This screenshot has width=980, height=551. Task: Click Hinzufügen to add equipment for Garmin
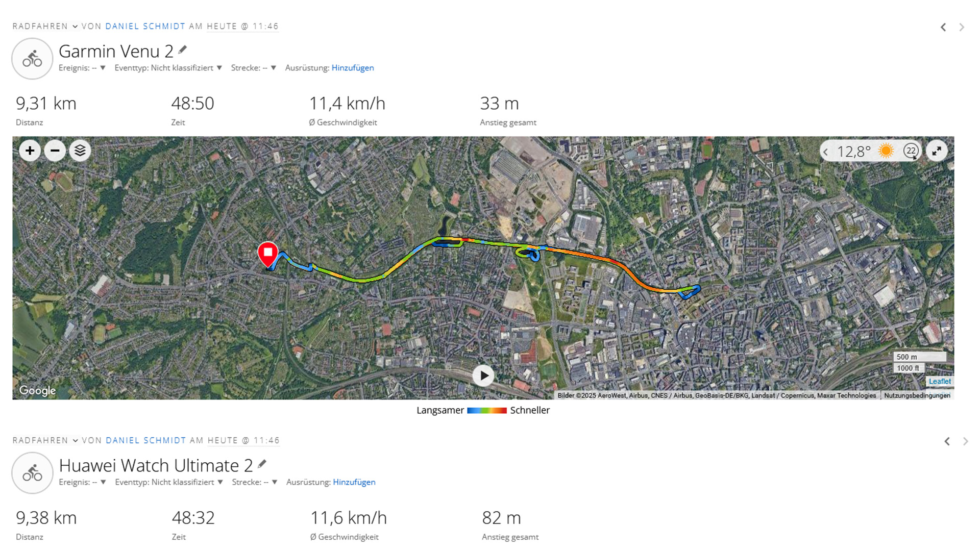coord(352,68)
